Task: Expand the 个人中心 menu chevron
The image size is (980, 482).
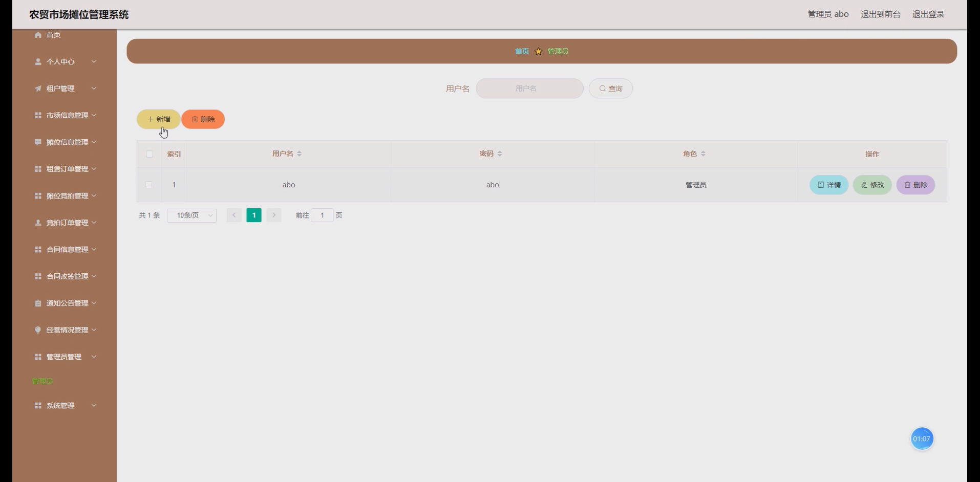Action: (x=94, y=61)
